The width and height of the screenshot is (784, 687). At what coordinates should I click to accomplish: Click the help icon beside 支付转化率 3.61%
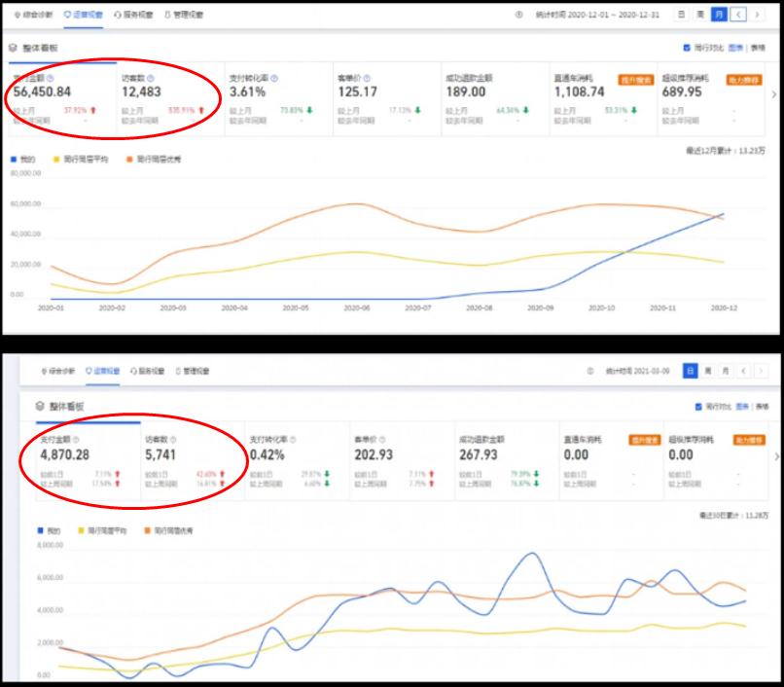point(274,78)
